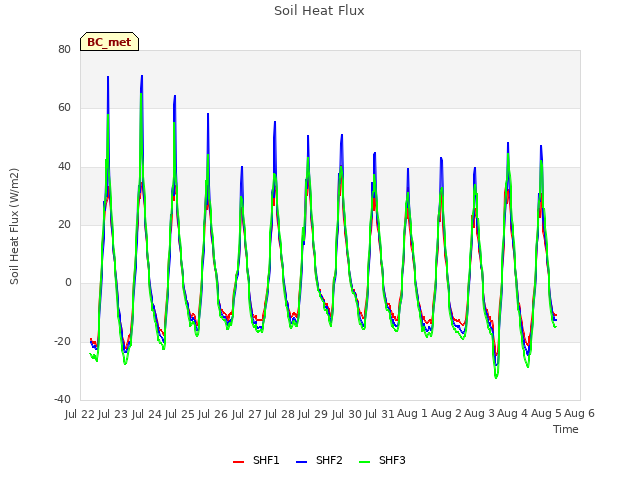Image resolution: width=640 pixels, height=480 pixels.
Task: Click the Soil Heat Flux chart title
Action: pyautogui.click(x=319, y=11)
